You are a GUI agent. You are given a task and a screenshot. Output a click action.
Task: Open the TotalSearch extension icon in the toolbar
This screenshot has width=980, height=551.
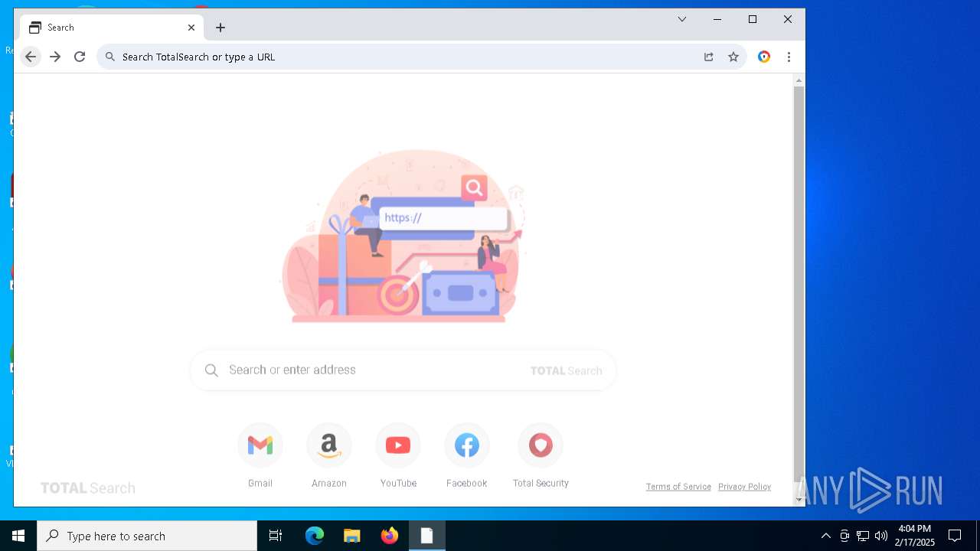[x=764, y=57]
